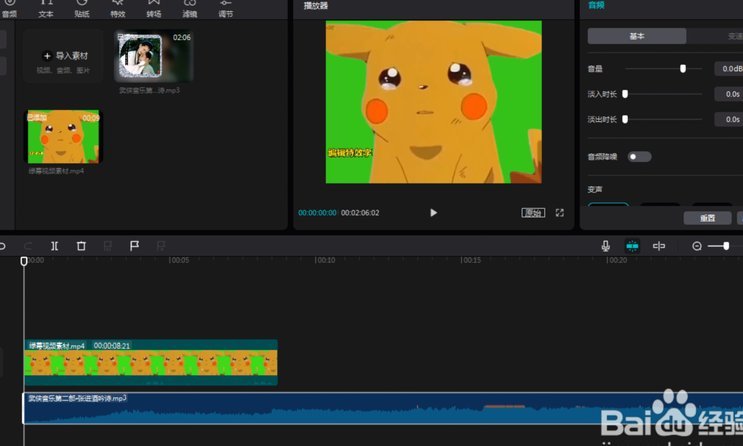Viewport: 743px width, 446px height.
Task: Click the 音频 panel header label
Action: 596,5
